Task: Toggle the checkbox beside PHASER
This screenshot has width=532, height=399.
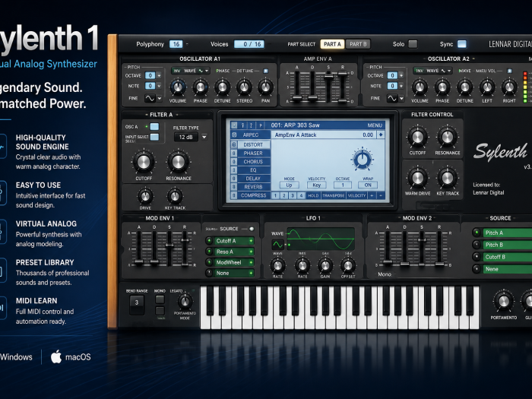Action: [234, 153]
